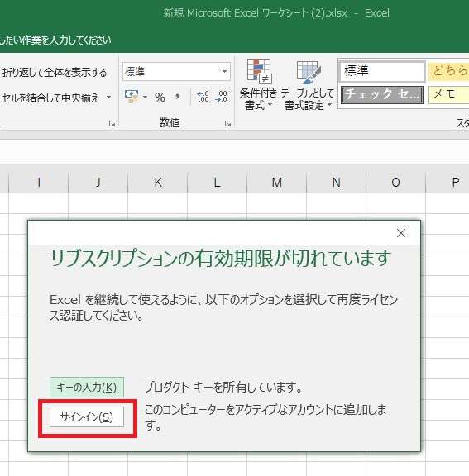Click the サインイン(S) button

[x=87, y=417]
